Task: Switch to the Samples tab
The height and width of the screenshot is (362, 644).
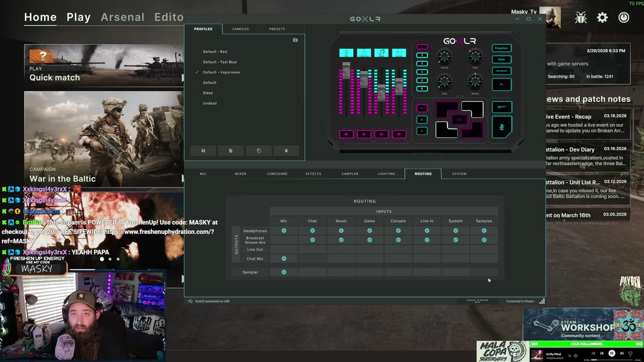Action: pos(240,29)
